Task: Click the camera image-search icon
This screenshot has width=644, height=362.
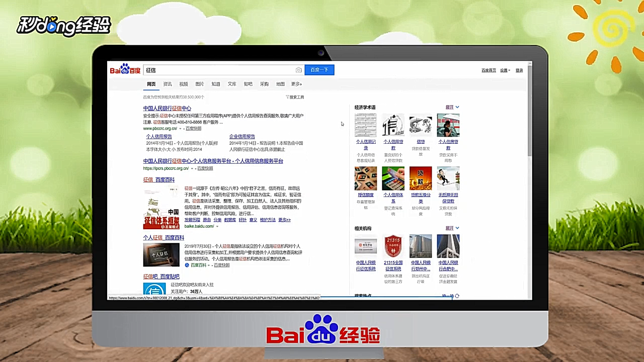Action: [298, 70]
